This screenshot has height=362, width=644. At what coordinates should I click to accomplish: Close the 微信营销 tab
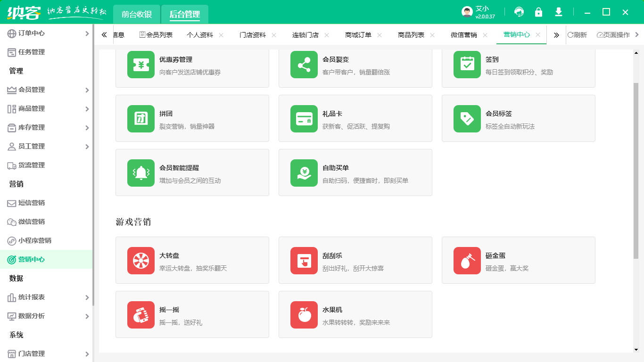coord(485,35)
